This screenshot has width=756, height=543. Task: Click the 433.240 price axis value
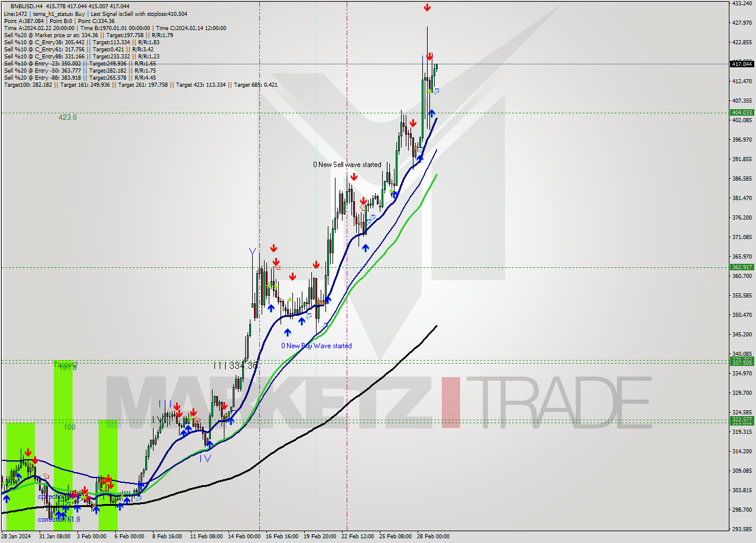pos(742,3)
